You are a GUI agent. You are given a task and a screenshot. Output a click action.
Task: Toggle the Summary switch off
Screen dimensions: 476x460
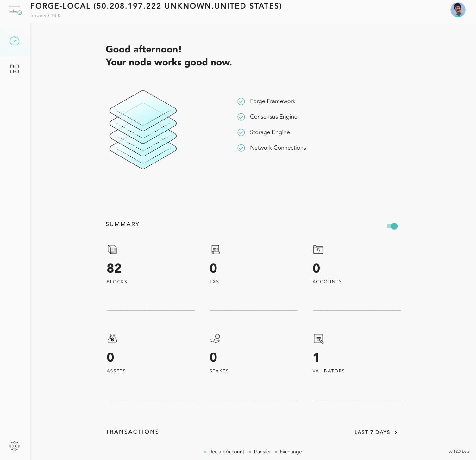tap(392, 226)
